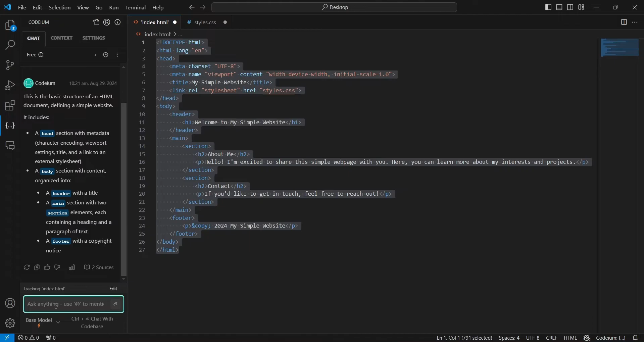This screenshot has width=644, height=342.
Task: View response stats bar chart icon
Action: pyautogui.click(x=72, y=267)
